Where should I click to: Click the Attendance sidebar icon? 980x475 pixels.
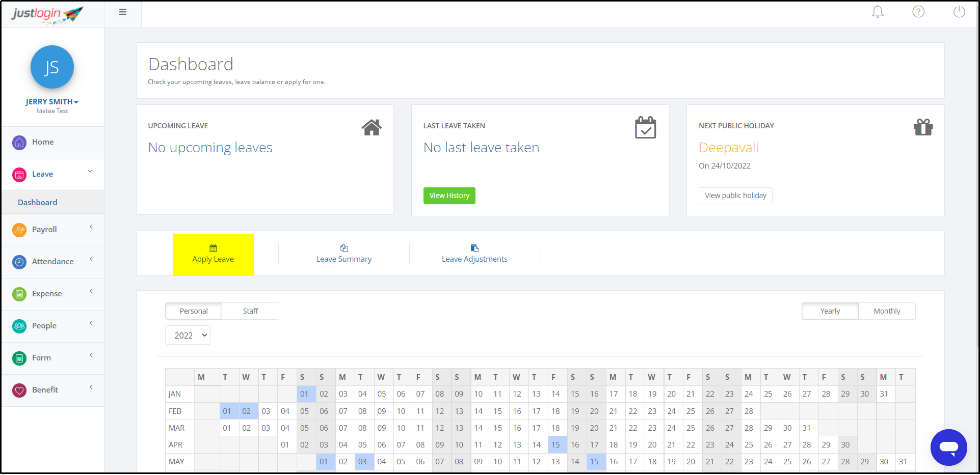click(x=19, y=262)
